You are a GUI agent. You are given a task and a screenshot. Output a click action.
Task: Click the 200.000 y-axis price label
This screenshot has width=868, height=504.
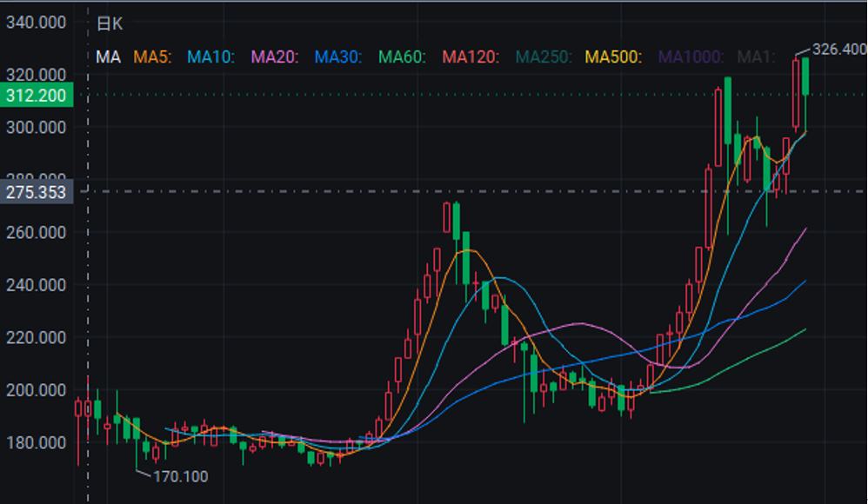(37, 390)
